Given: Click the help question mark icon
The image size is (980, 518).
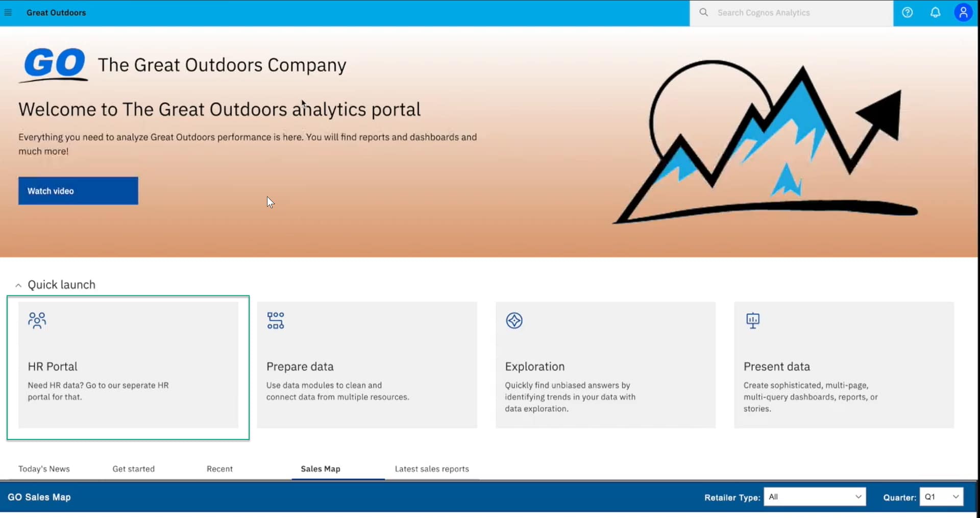Looking at the screenshot, I should [907, 13].
